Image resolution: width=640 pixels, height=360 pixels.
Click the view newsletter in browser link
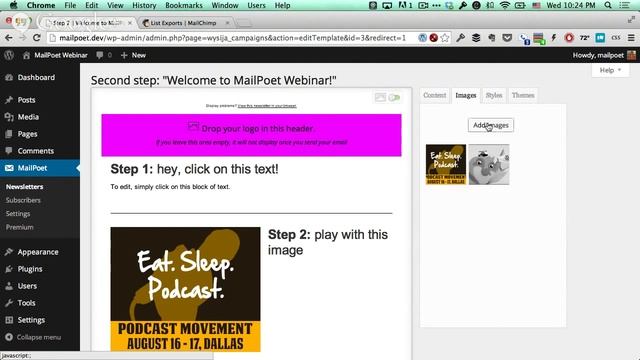pos(267,106)
